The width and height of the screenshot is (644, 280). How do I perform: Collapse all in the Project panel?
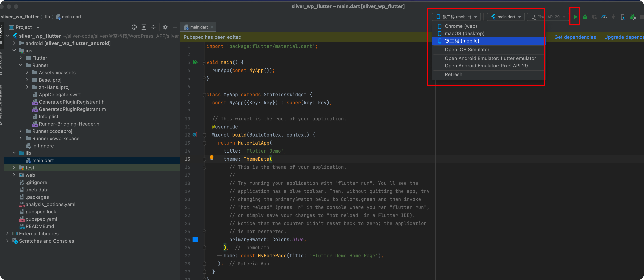click(x=153, y=27)
